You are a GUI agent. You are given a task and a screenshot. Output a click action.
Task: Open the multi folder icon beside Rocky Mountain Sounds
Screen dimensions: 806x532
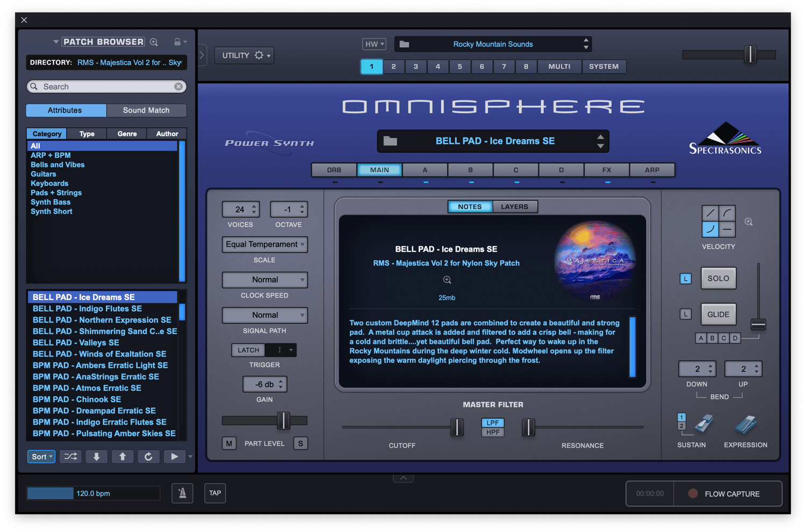click(405, 44)
